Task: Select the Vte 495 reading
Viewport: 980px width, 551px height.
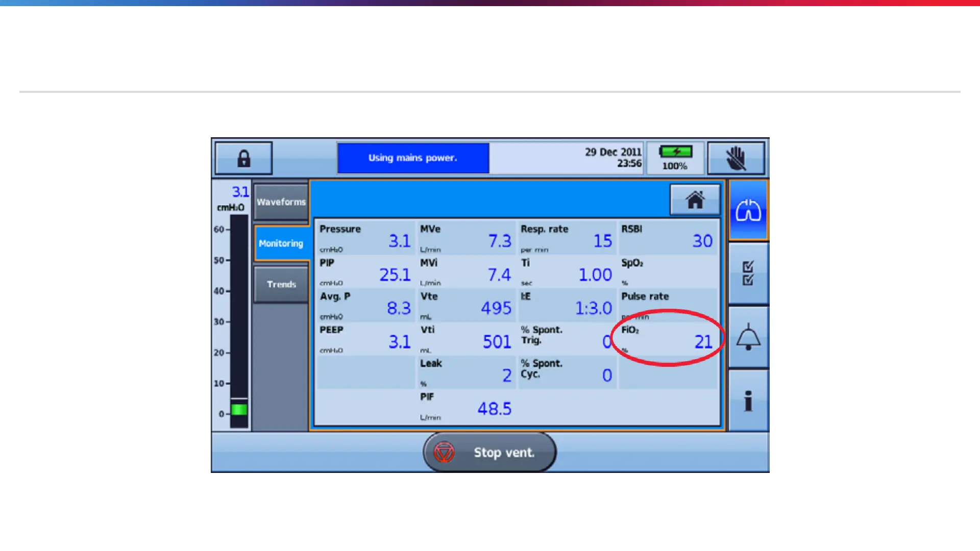Action: [x=466, y=306]
